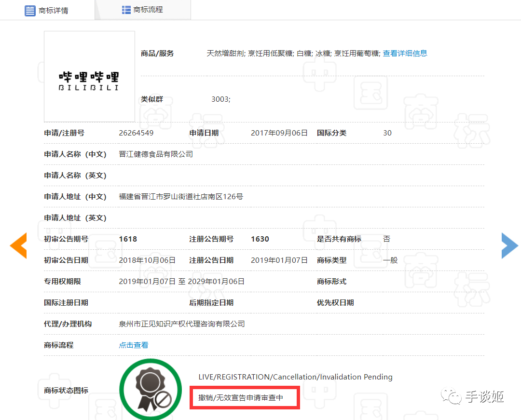Click the 国际分类 label
This screenshot has width=521, height=420.
[331, 133]
